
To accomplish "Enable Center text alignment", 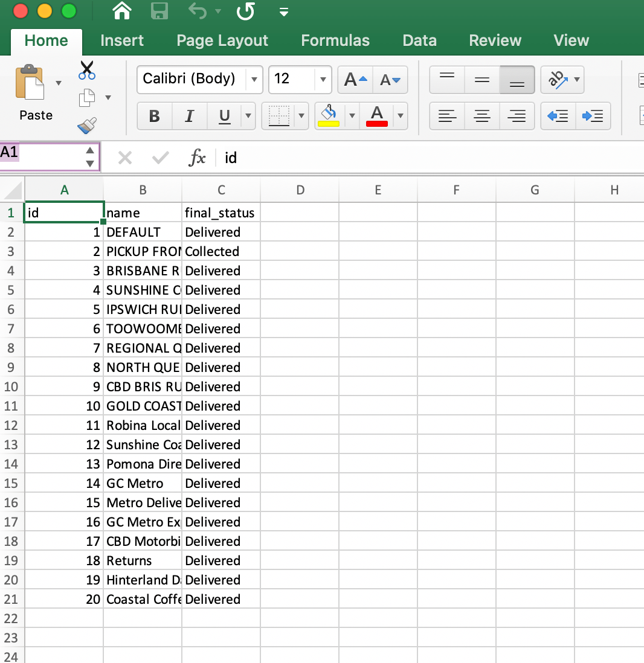I will [x=481, y=116].
